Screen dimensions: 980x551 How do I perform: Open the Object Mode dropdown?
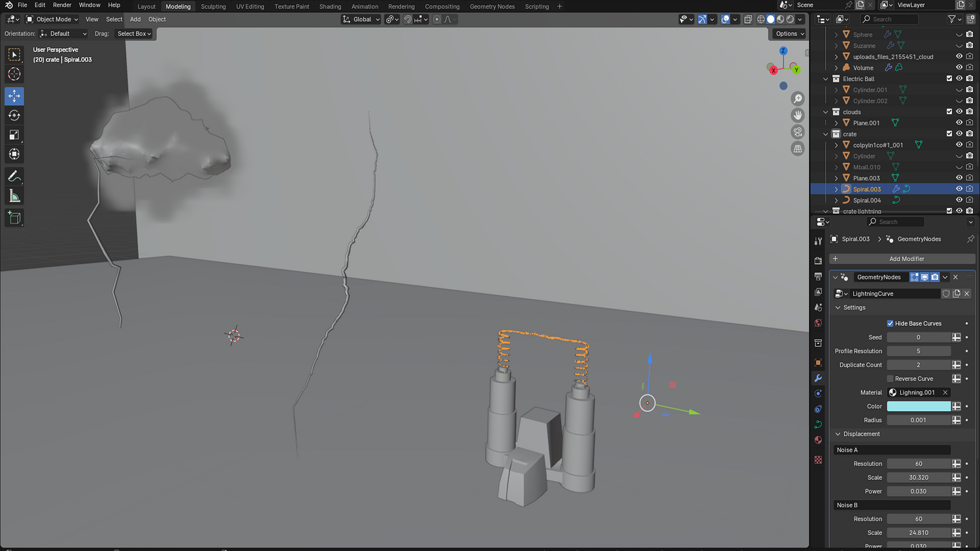click(x=52, y=20)
